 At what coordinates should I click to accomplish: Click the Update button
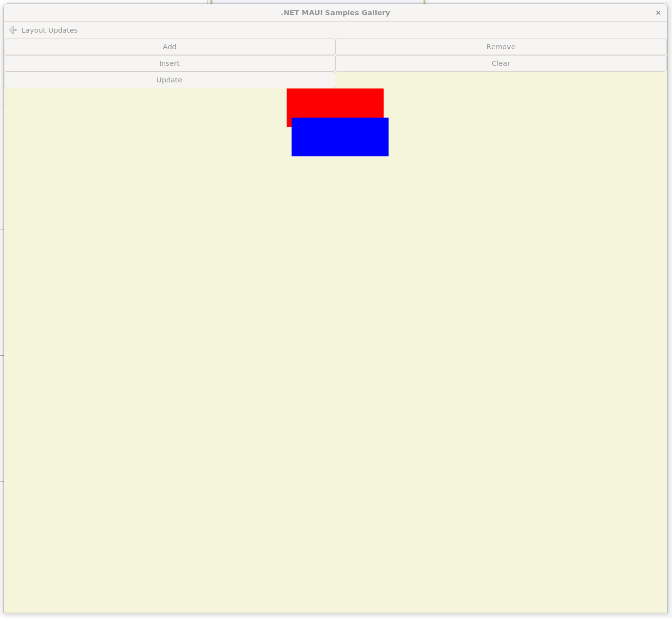pos(169,80)
